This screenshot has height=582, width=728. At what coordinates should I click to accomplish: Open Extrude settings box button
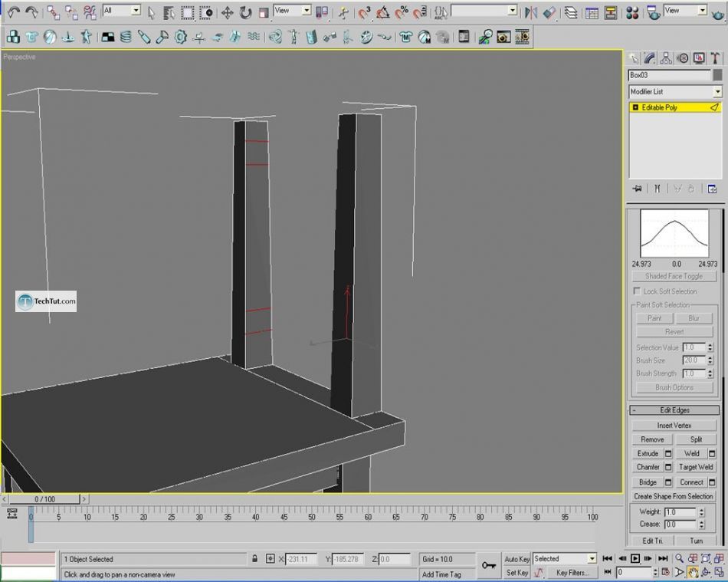[x=668, y=454]
